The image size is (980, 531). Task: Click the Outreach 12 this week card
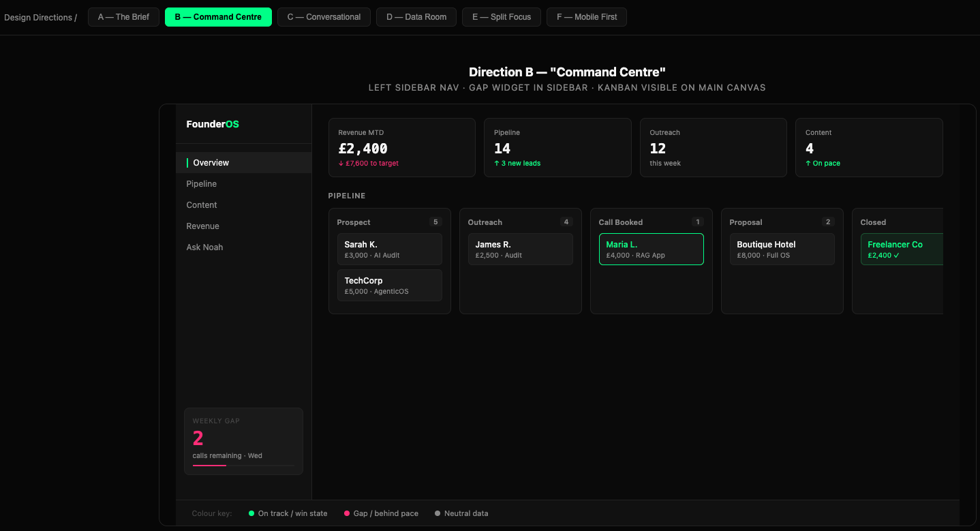pos(714,147)
